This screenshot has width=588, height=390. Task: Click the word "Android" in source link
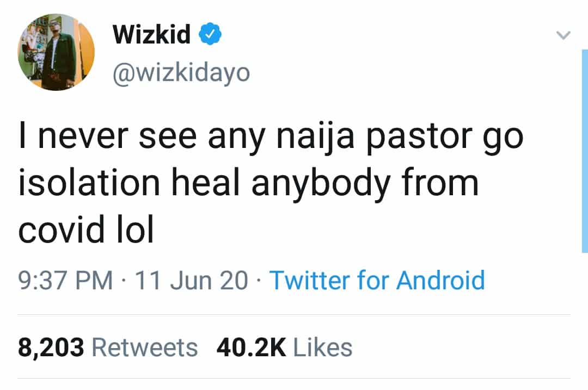point(440,281)
